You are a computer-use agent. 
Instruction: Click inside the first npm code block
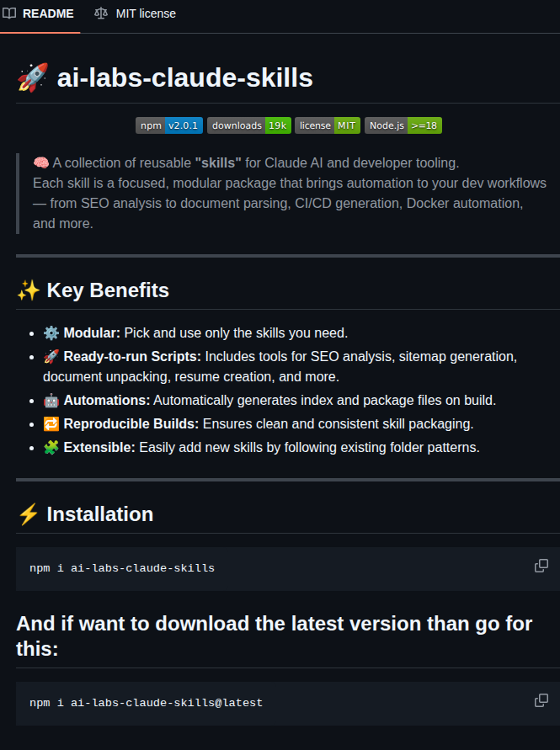[288, 569]
